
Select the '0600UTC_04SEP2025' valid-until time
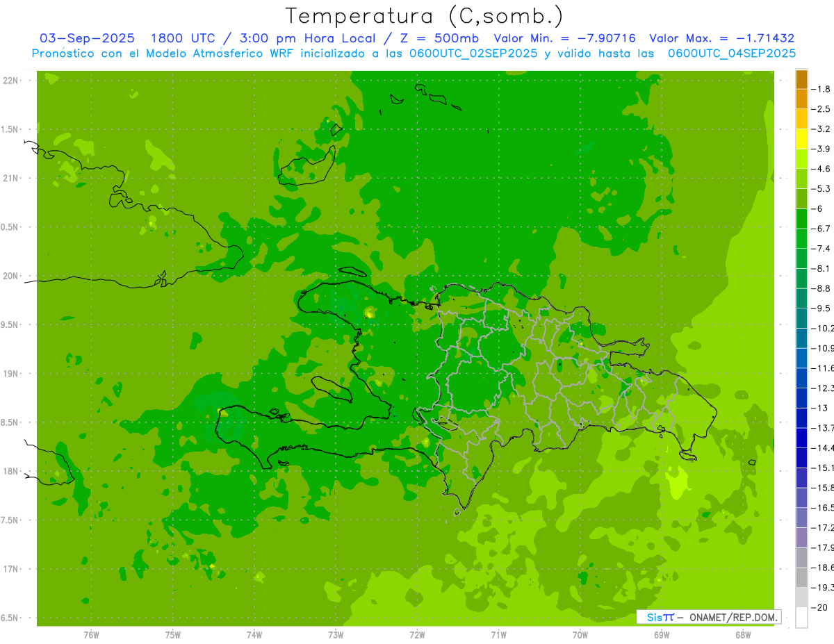tap(732, 53)
